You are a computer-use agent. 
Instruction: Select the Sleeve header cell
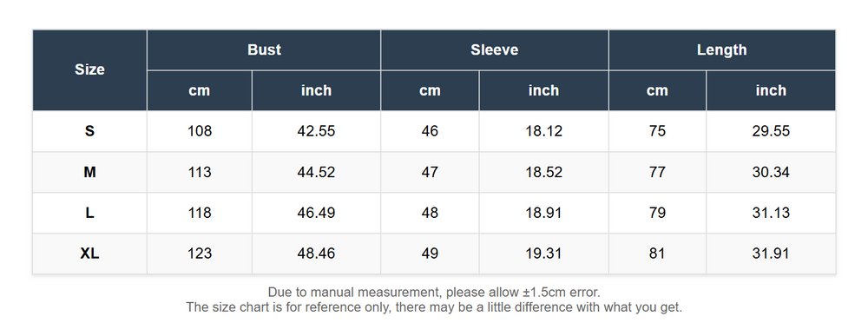(x=495, y=49)
